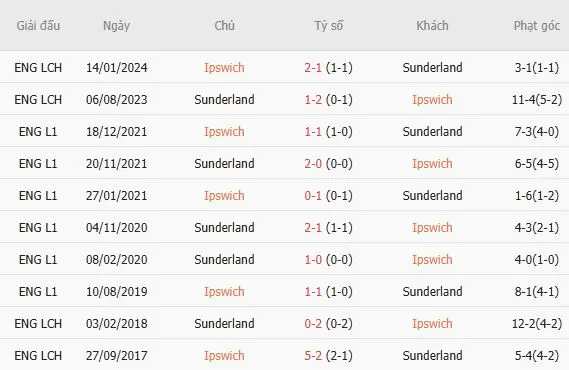
Task: Select the 1-2 score on 06/08/2023
Action: 313,99
